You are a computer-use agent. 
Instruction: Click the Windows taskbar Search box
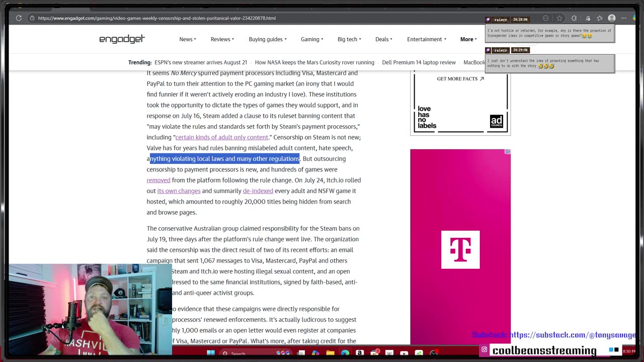tap(256, 353)
